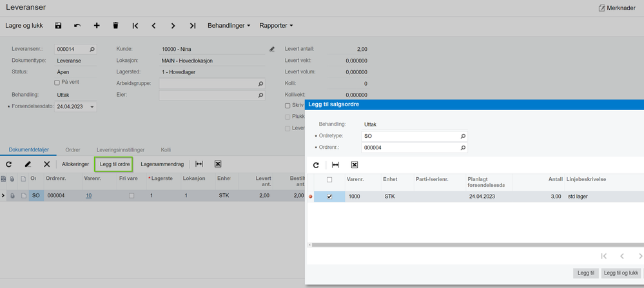Click the undo arrow icon
Screen dimensions: 644x288
click(77, 26)
